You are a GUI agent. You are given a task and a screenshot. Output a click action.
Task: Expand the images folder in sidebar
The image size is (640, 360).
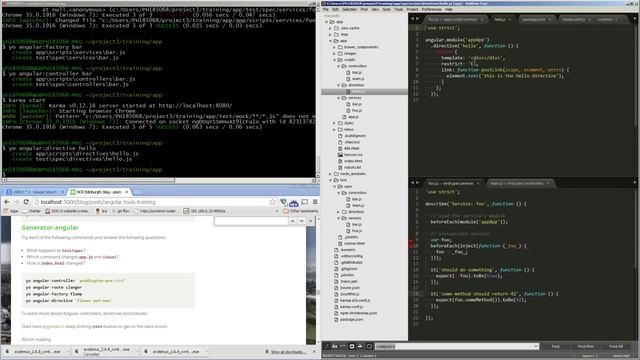[x=335, y=53]
